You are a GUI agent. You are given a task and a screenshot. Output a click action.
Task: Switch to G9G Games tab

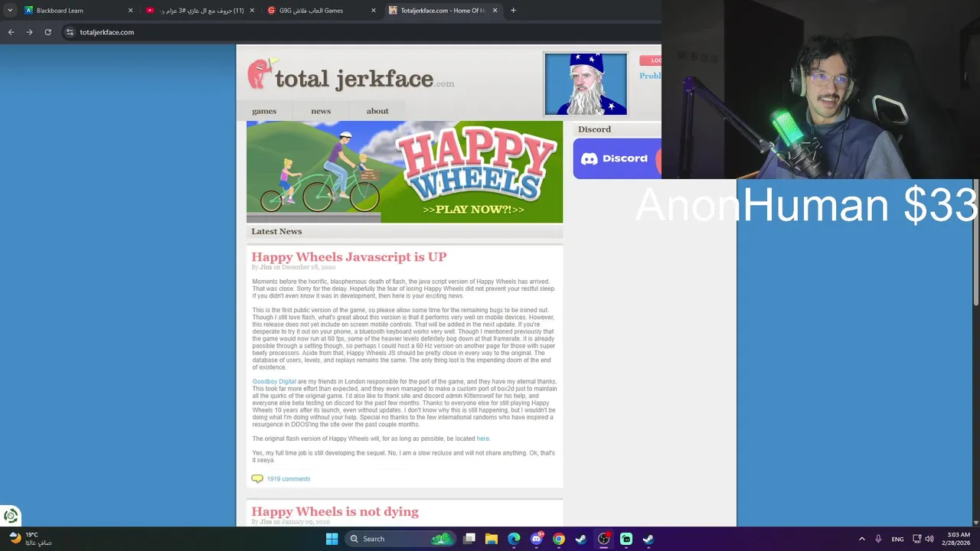click(x=322, y=11)
